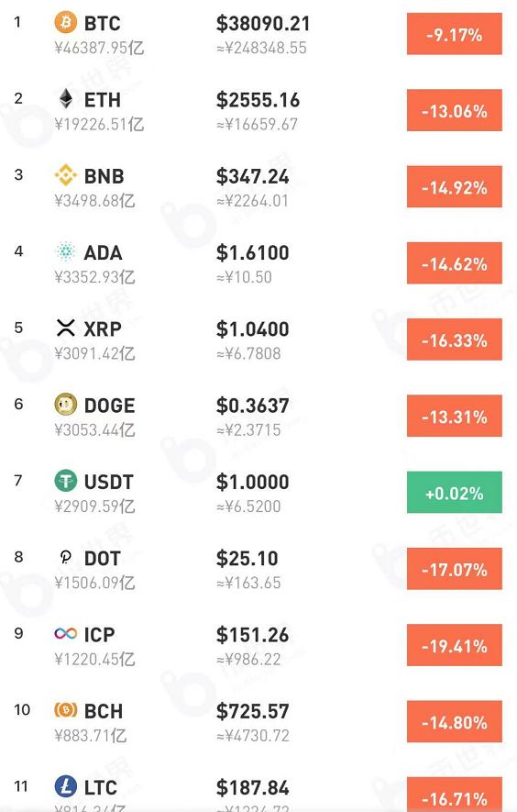Open the Bitcoin Cash BCH icon

point(66,710)
